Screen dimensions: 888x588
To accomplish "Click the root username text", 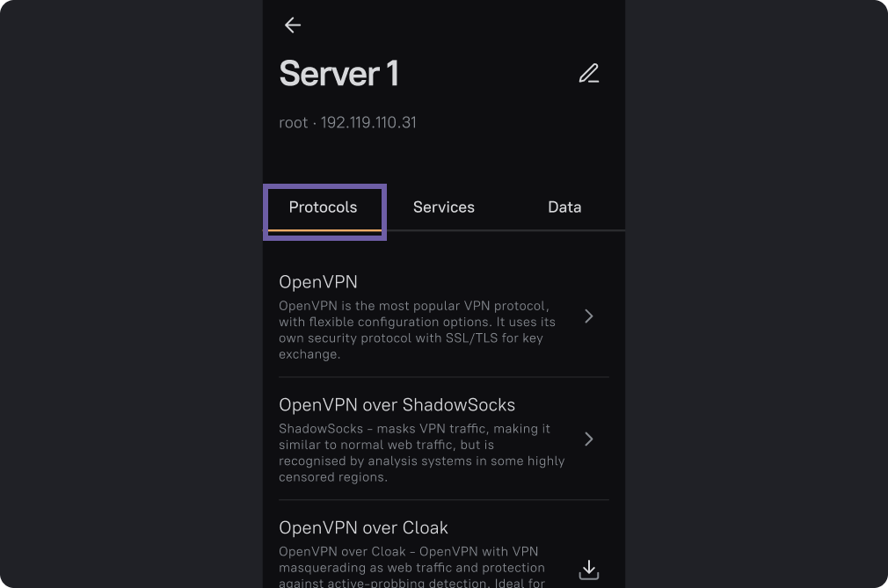I will [294, 123].
